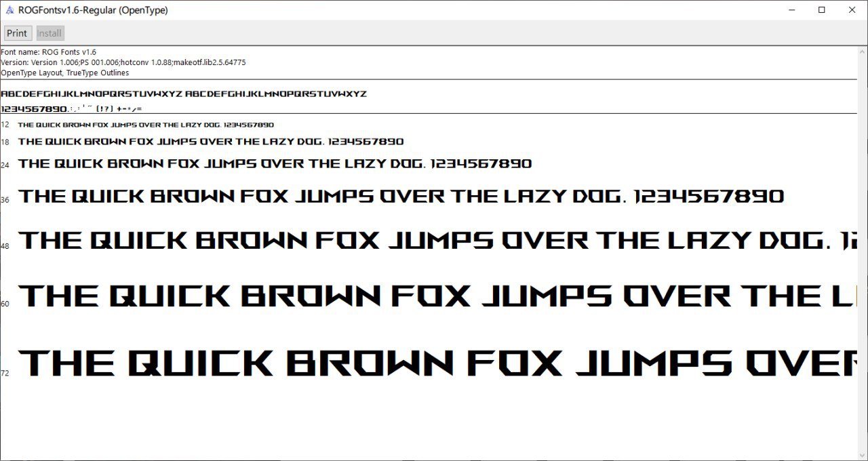Click the Print button
This screenshot has width=868, height=461.
(x=17, y=33)
